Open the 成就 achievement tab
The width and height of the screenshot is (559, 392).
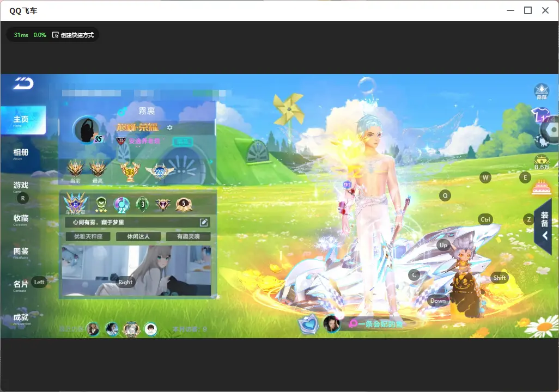(x=21, y=318)
